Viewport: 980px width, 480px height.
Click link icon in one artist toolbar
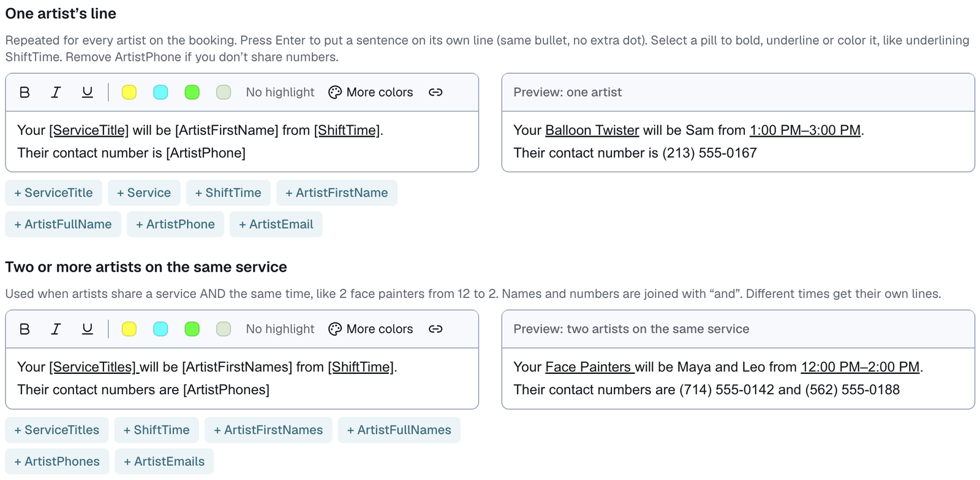[x=435, y=93]
